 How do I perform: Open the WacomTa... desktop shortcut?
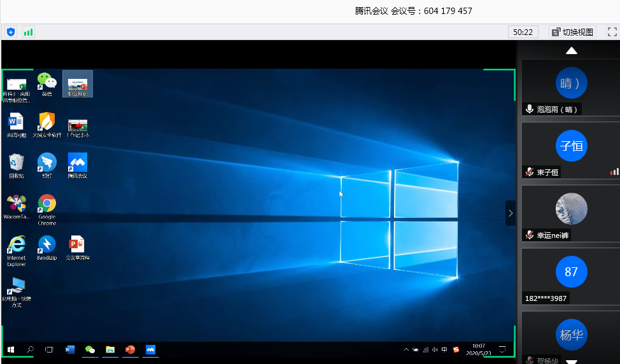16,206
